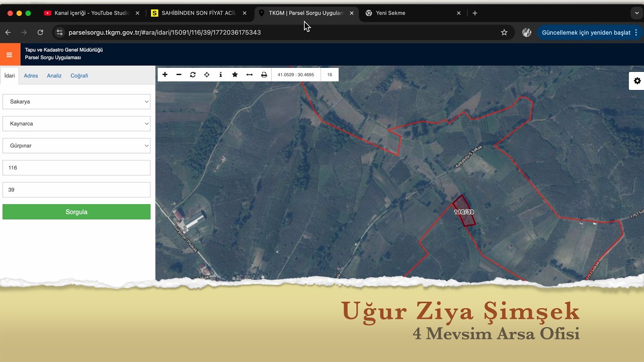Open Chrome profile avatar

tap(527, 32)
